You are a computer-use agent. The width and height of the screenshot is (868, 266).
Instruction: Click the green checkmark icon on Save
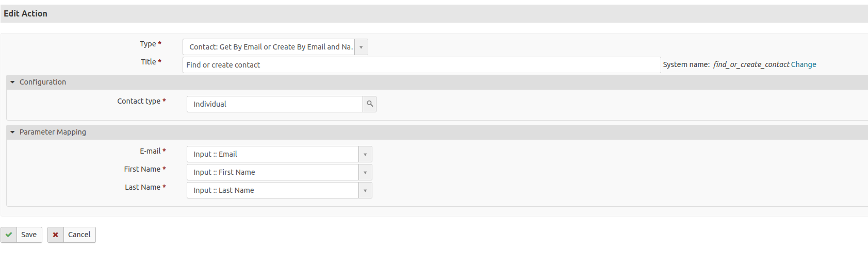pos(9,235)
